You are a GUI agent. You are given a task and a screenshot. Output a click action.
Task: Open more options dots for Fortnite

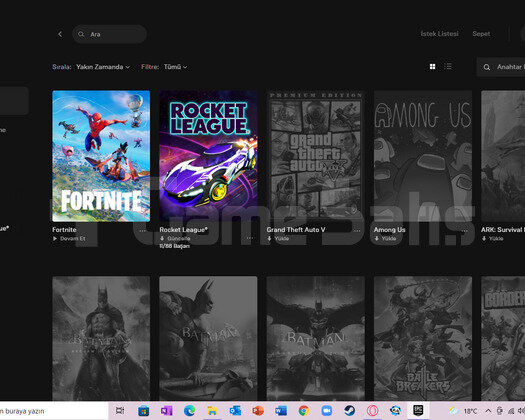(x=142, y=230)
